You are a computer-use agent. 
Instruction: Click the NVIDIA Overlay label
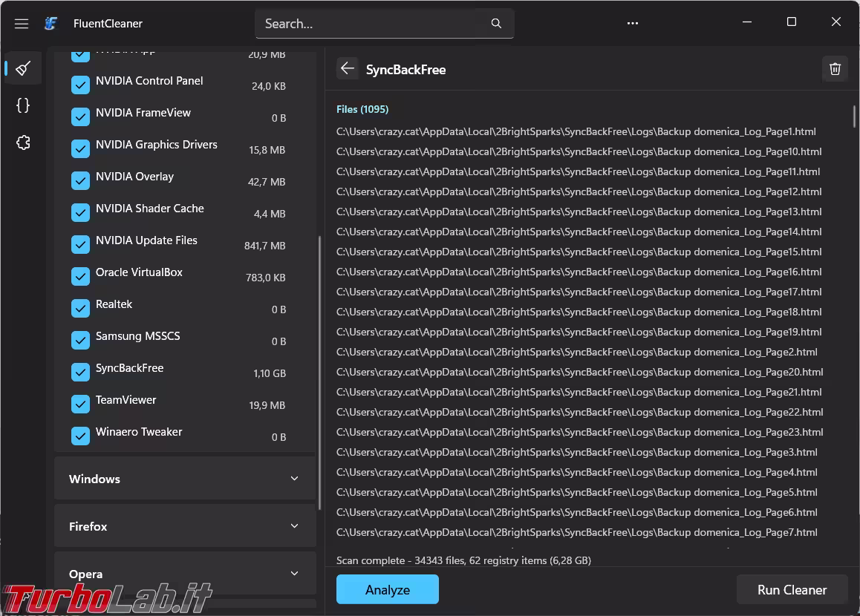pyautogui.click(x=134, y=177)
